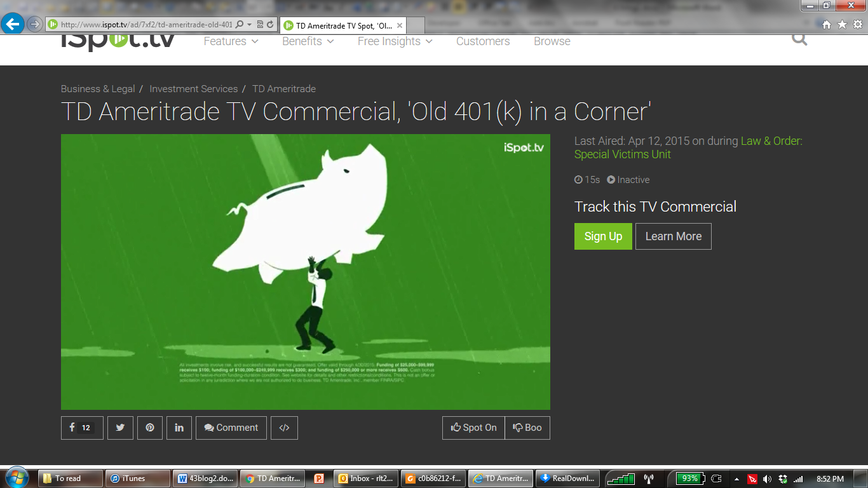Toggle compatibility view icon in address bar
Screen dimensions: 868x488
[x=261, y=25]
